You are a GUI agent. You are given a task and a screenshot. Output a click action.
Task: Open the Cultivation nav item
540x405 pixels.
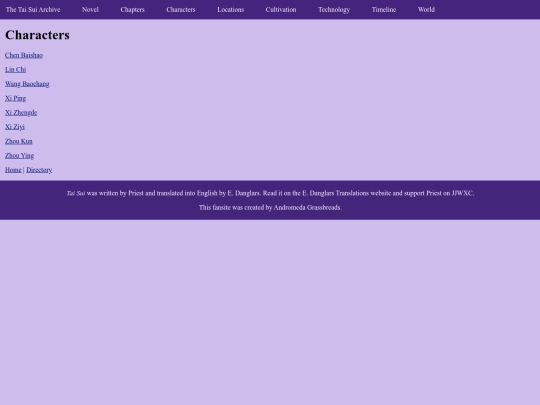coord(281,10)
